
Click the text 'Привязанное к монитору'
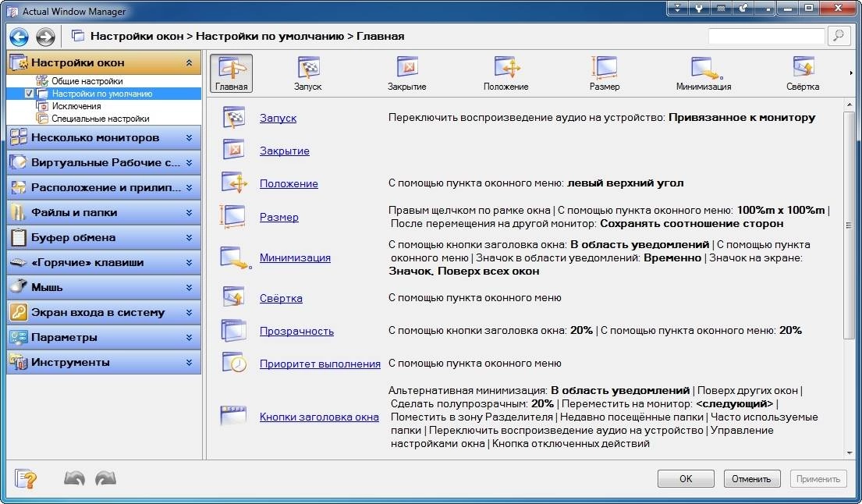[742, 117]
